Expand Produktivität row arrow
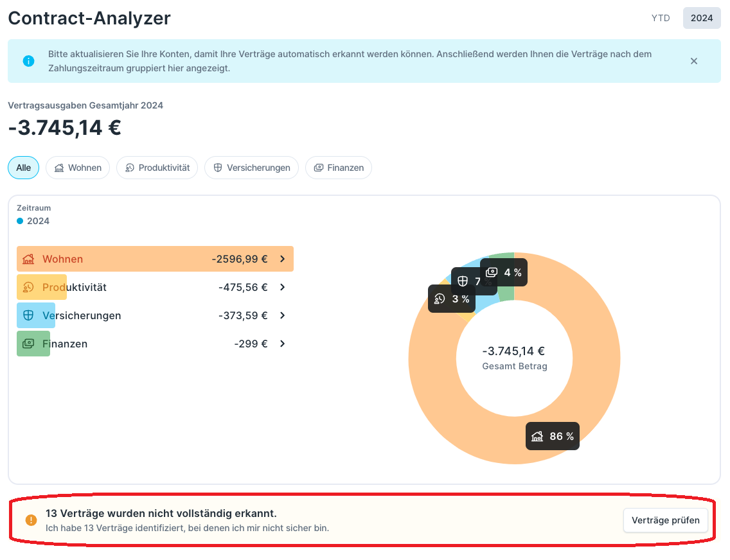 click(x=282, y=288)
